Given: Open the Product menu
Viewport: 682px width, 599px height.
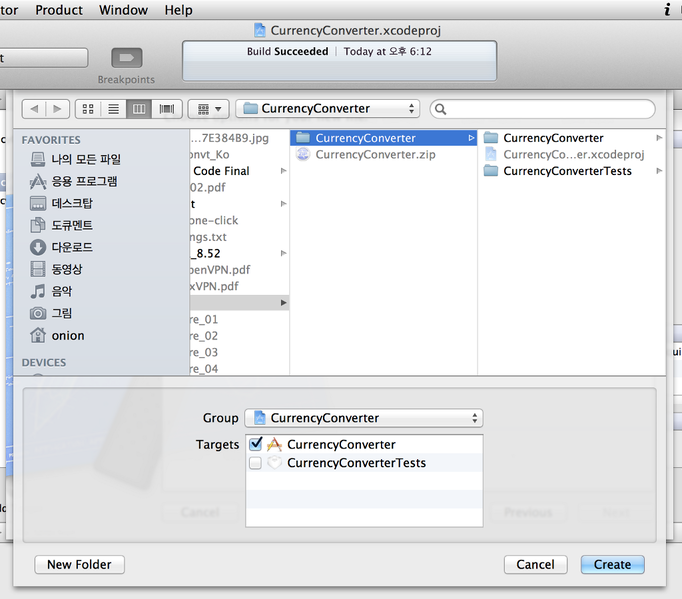Looking at the screenshot, I should [x=59, y=10].
